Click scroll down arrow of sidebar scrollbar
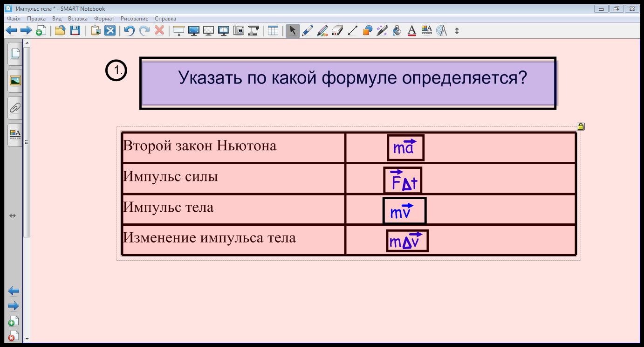 [27, 339]
